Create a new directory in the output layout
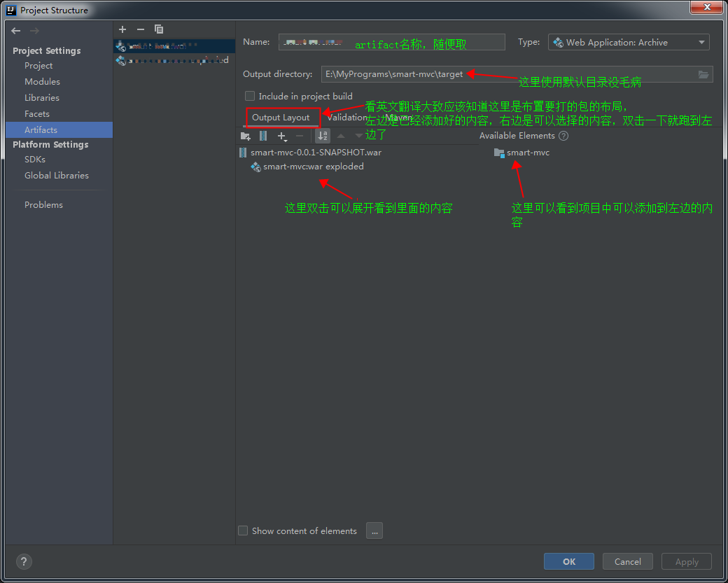728x583 pixels. [x=246, y=136]
